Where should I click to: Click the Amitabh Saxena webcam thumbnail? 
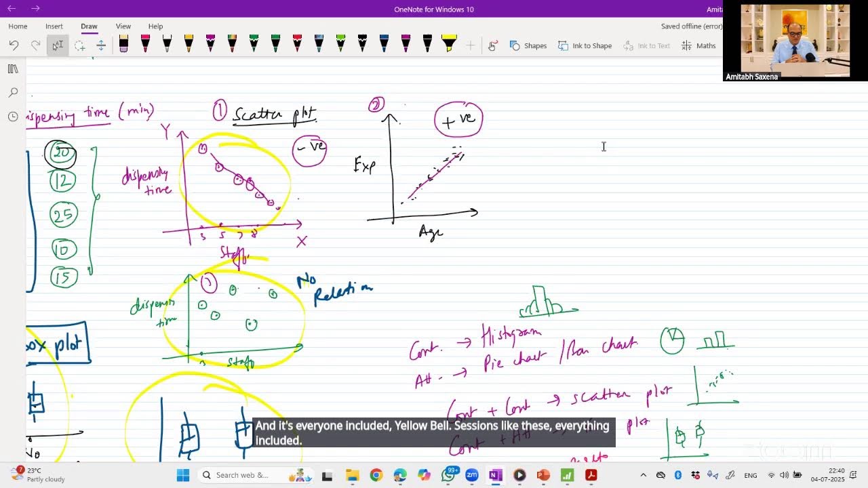point(795,41)
